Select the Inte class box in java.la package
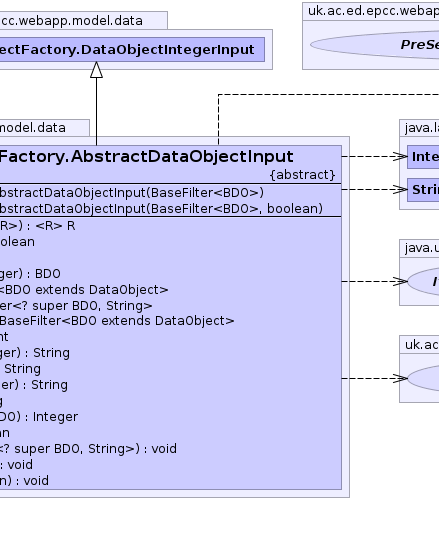The width and height of the screenshot is (439, 534). (x=423, y=157)
